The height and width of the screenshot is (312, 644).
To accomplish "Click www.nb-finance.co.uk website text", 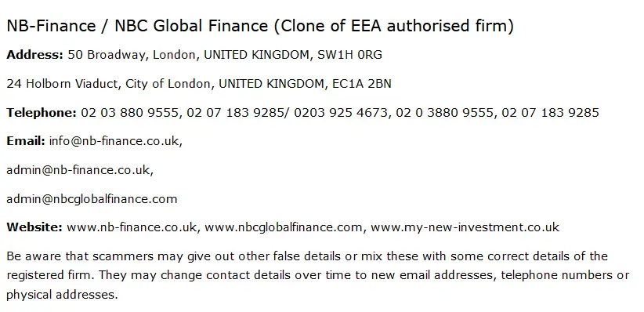I will pyautogui.click(x=132, y=227).
